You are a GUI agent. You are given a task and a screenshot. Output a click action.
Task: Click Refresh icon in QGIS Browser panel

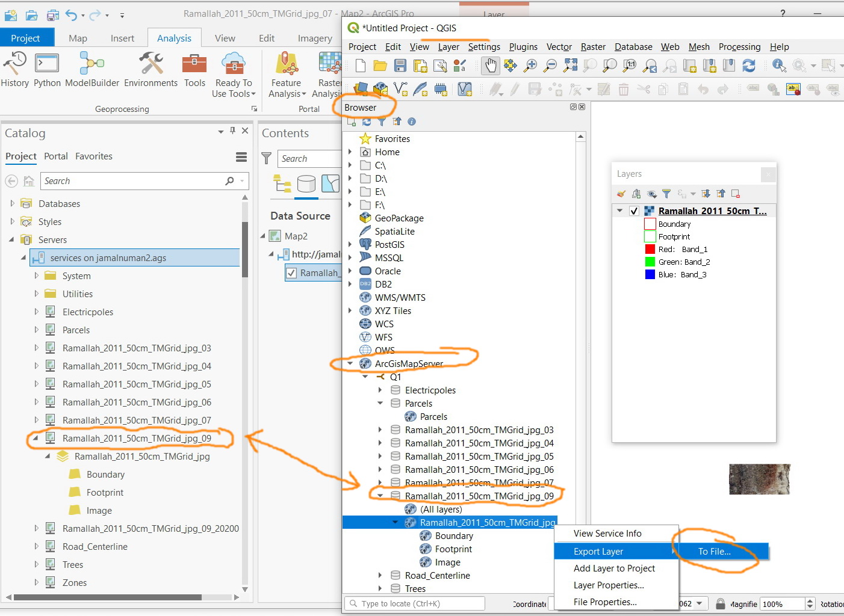pyautogui.click(x=367, y=122)
